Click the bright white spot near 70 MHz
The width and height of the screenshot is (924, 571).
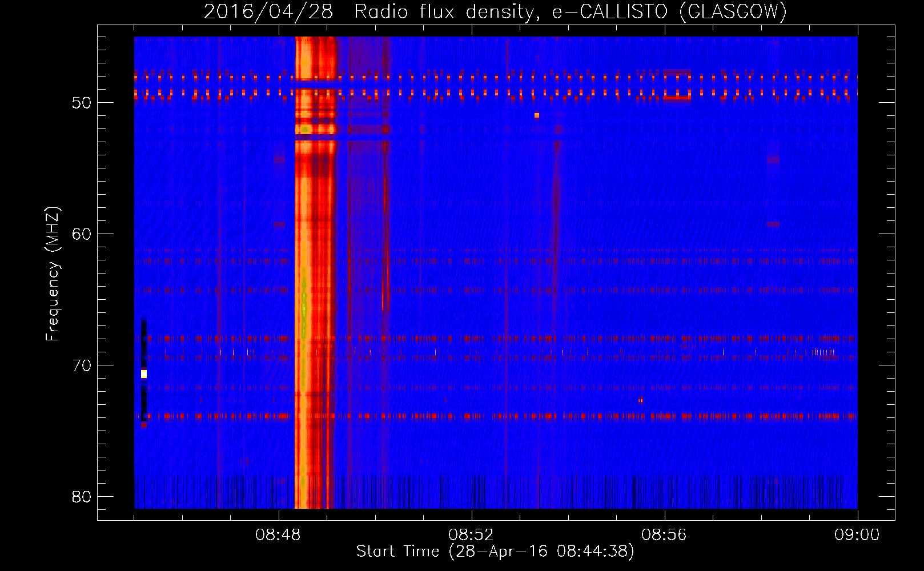tap(144, 374)
